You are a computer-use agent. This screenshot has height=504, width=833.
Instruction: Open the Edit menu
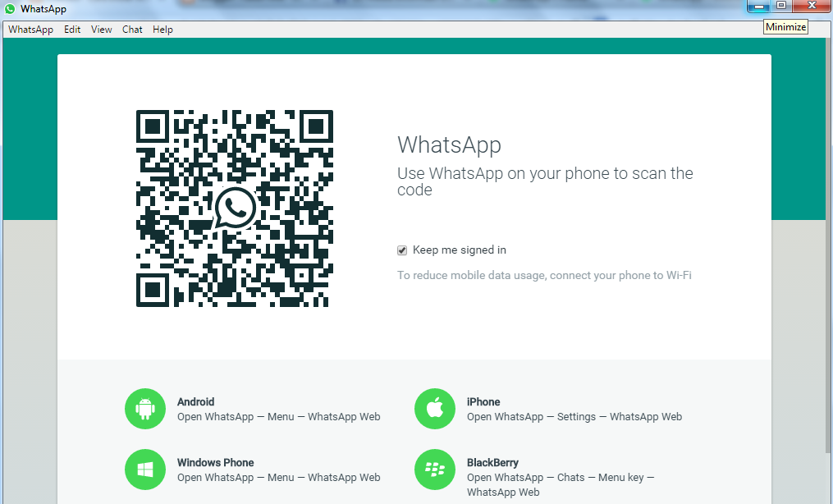point(72,30)
